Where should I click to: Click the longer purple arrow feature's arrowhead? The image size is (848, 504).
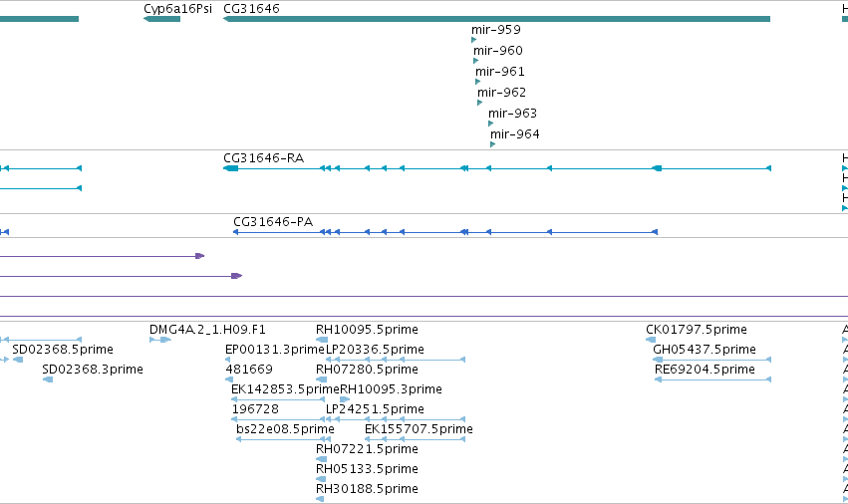click(237, 276)
